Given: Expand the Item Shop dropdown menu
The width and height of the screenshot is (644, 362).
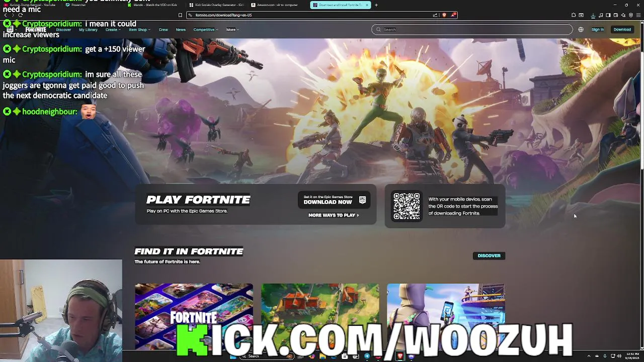Looking at the screenshot, I should click(x=139, y=30).
